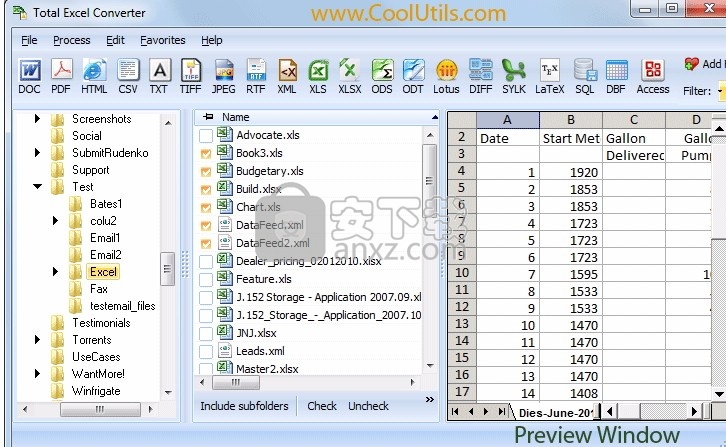Go to first sheet navigation arrow
Viewport: 726px width, 447px height.
(455, 411)
